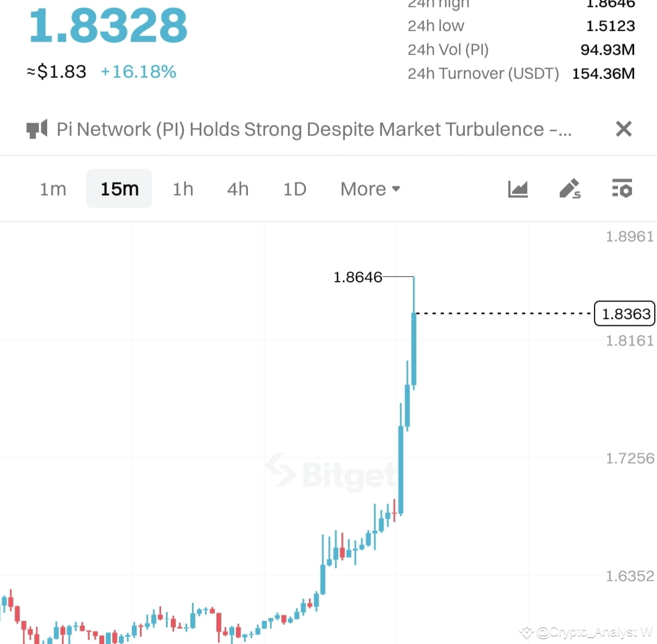Select the area chart icon on the toolbar
This screenshot has width=657, height=644.
point(518,189)
